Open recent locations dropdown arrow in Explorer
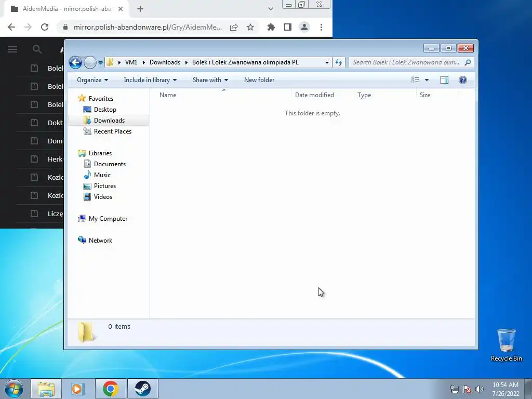Screen dimensions: 532x399 click(x=100, y=63)
